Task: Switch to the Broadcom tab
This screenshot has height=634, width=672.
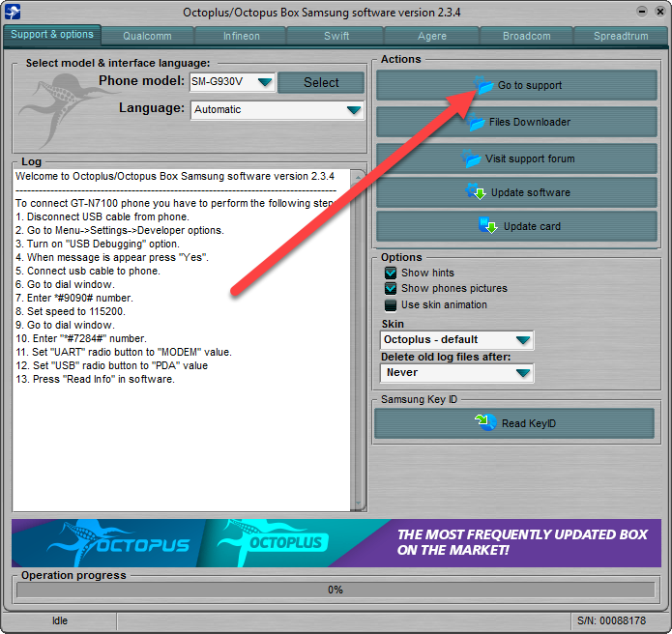Action: [526, 36]
